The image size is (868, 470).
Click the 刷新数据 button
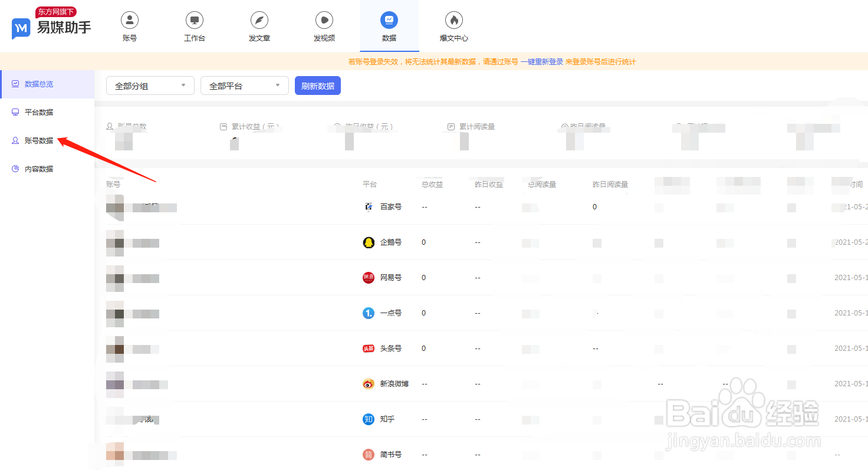click(318, 86)
